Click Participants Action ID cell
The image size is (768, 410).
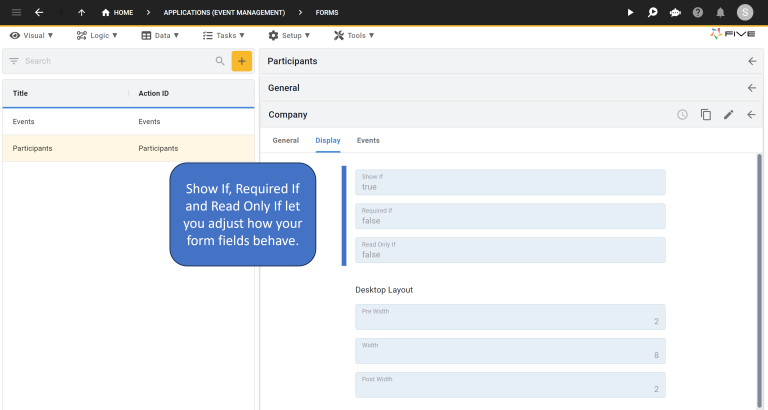coord(158,148)
